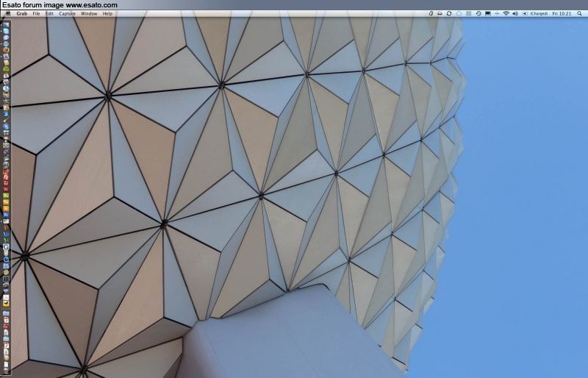This screenshot has height=378, width=588.
Task: Click the paperclip icon in menu bar
Action: 429,13
